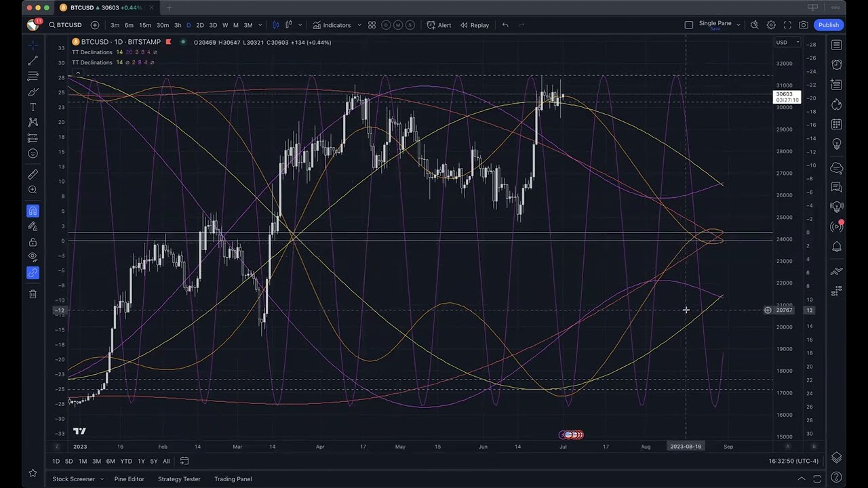
Task: Open chart settings gear
Action: point(771,25)
